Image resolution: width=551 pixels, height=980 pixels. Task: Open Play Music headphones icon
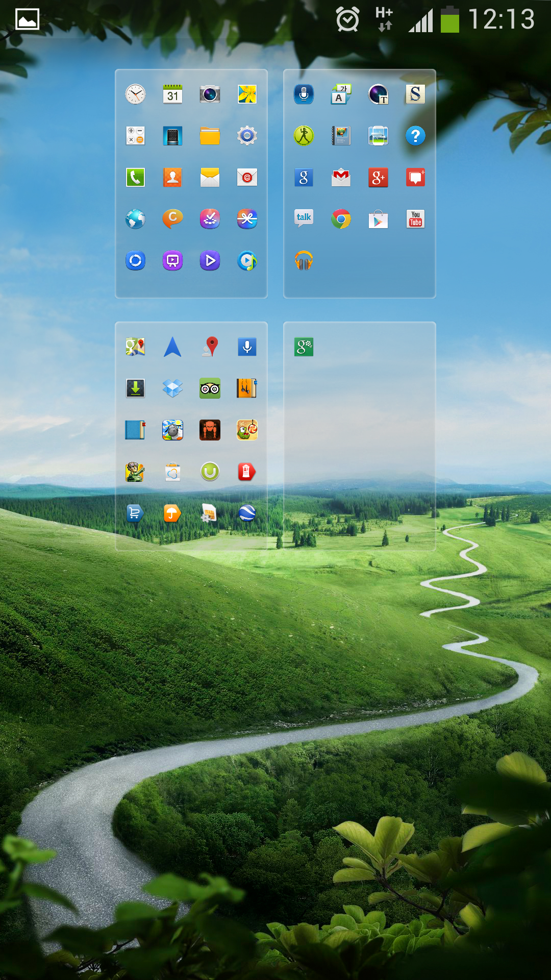(x=304, y=261)
